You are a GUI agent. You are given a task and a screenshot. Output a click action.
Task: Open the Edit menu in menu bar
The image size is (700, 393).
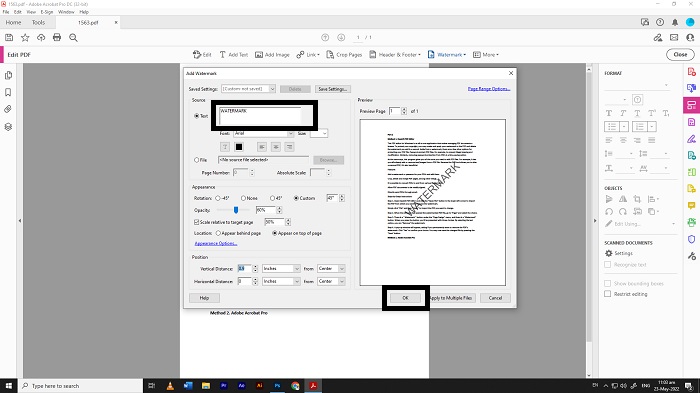point(17,12)
